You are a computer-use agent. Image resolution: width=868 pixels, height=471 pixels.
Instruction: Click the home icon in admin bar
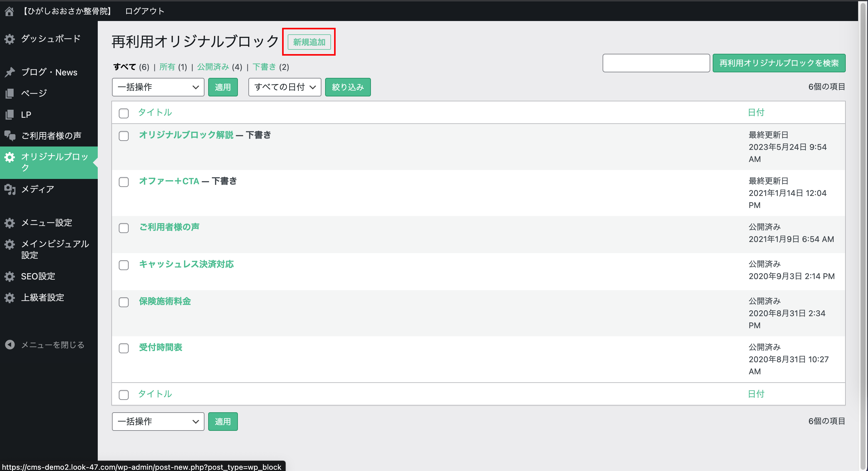coord(9,11)
